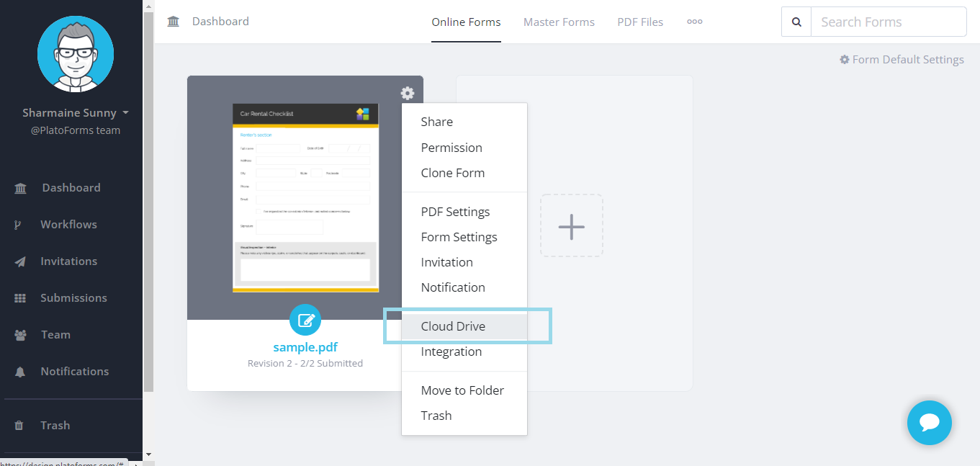
Task: Click the Notifications bell icon in sidebar
Action: point(20,372)
